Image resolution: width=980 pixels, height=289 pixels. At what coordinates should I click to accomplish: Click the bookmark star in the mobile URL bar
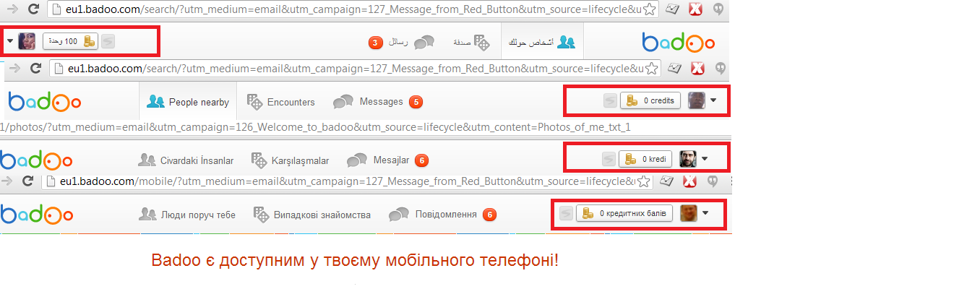click(x=644, y=181)
